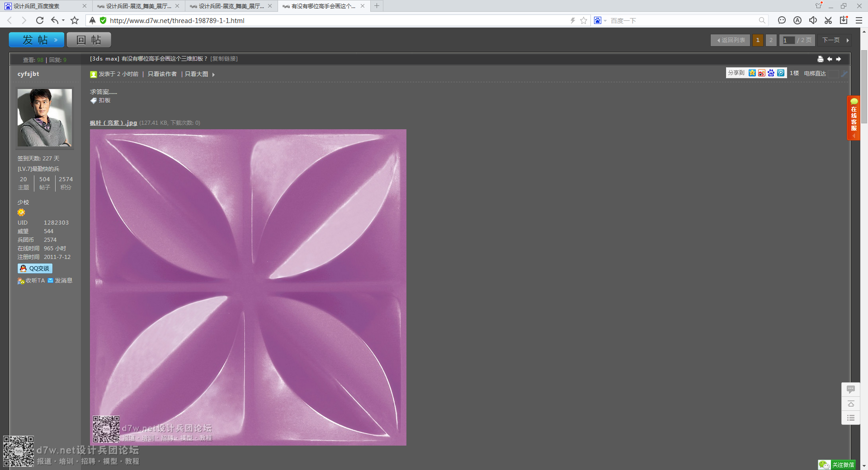Viewport: 868px width, 470px height.
Task: Open Baidu search engine selector dropdown
Action: click(x=600, y=20)
